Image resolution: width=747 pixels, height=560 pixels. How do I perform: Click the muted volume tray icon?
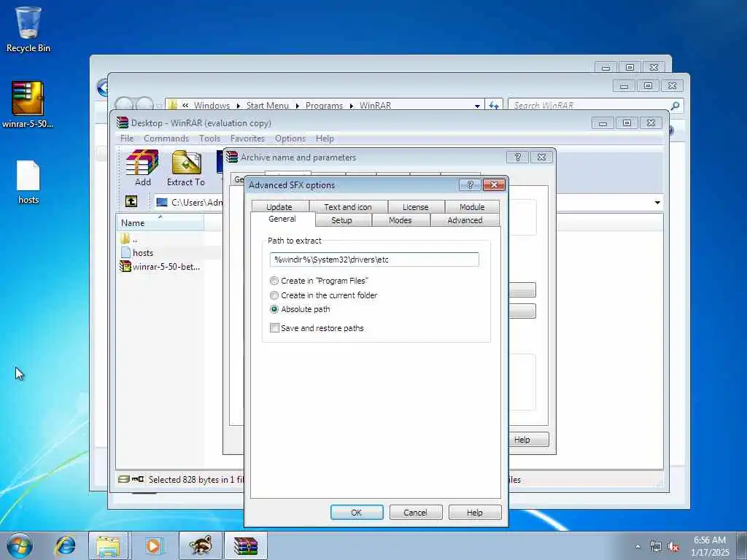[x=673, y=547]
